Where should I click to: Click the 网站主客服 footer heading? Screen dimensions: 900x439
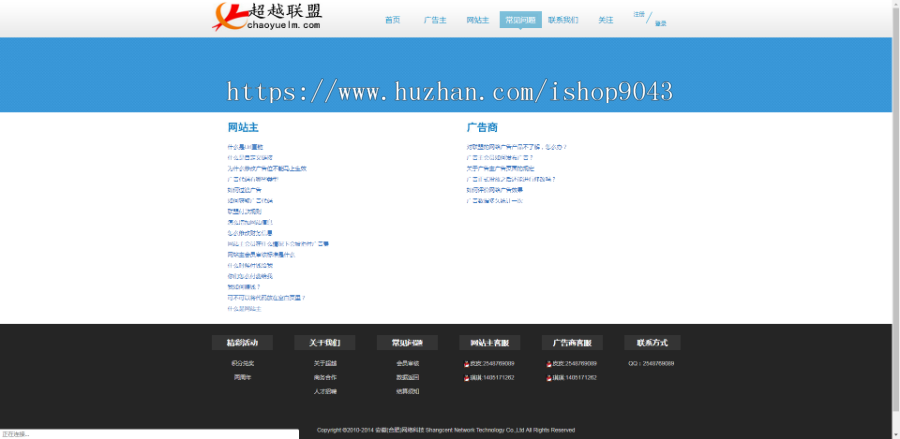coord(490,343)
